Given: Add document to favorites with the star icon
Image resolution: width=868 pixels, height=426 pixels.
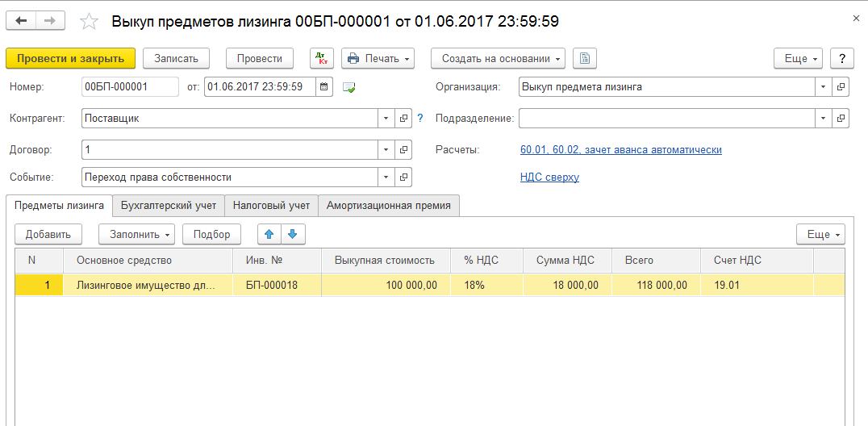Looking at the screenshot, I should click(89, 22).
